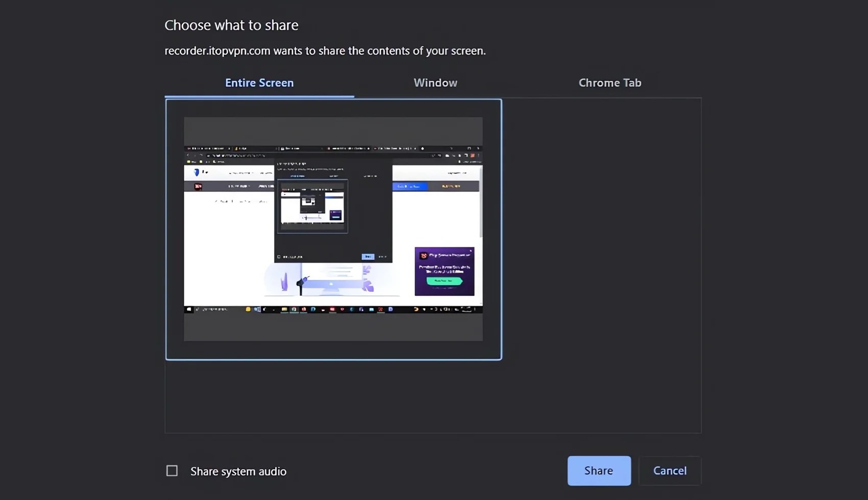This screenshot has height=500, width=868.
Task: Select the Entire Screen tab
Action: pyautogui.click(x=259, y=82)
